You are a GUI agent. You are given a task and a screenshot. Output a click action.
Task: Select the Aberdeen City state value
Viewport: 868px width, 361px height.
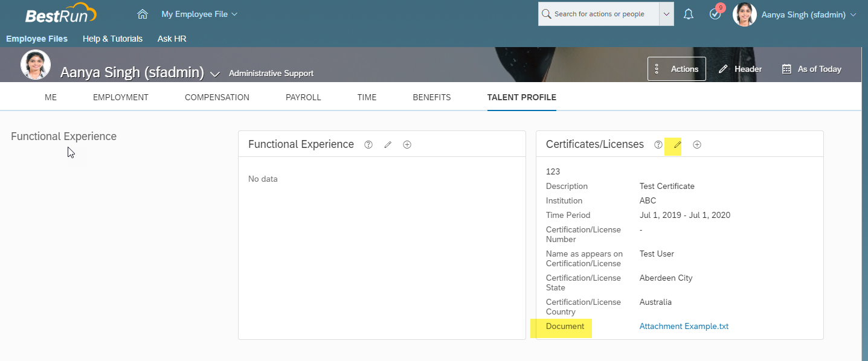[666, 278]
